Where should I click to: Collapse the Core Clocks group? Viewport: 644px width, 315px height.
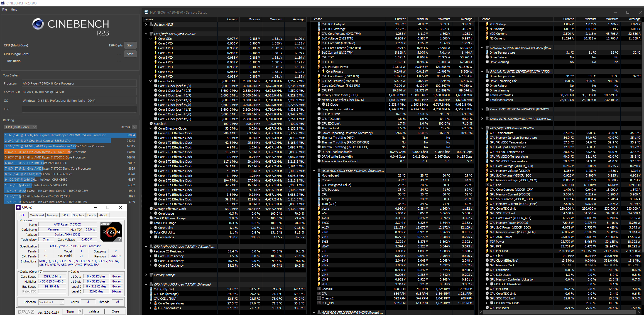[x=151, y=81]
